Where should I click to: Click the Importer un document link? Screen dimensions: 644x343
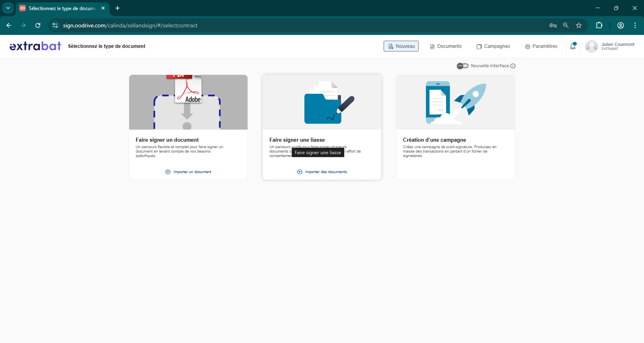pos(188,172)
